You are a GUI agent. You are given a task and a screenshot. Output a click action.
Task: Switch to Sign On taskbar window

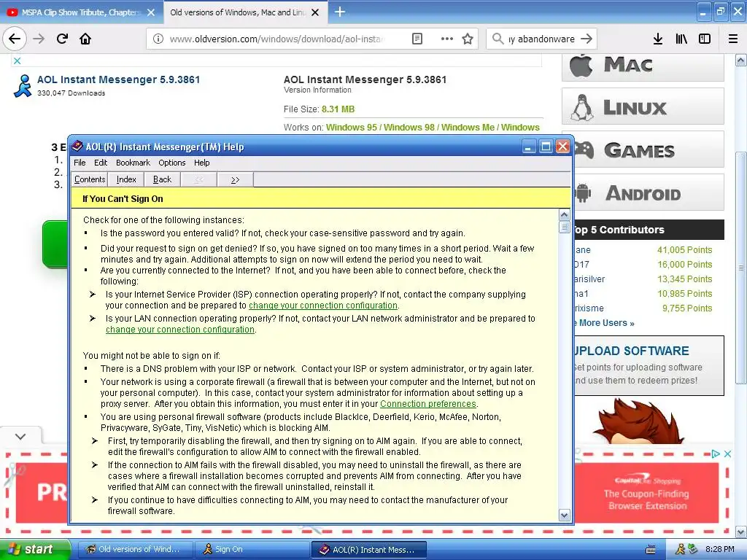(x=252, y=550)
